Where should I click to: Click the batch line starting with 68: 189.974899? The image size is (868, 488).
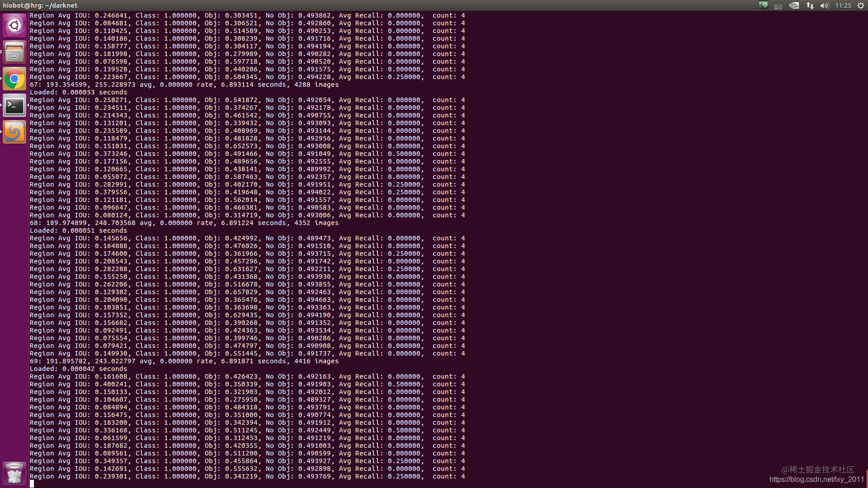[x=184, y=223]
